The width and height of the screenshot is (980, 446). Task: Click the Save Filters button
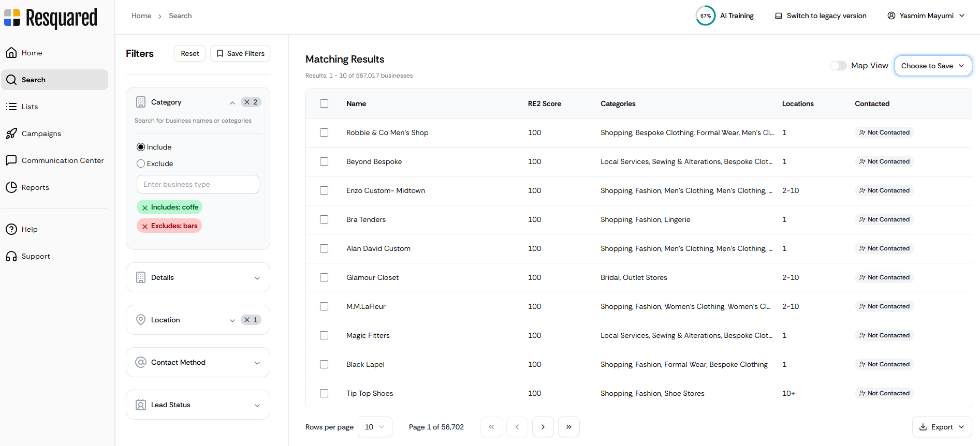(240, 53)
